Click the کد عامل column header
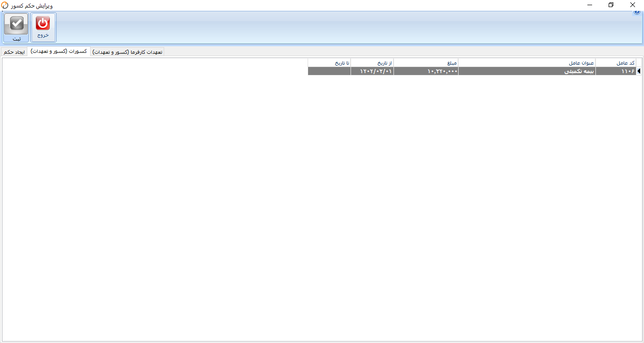Viewport: 644px width, 343px height. tap(616, 63)
